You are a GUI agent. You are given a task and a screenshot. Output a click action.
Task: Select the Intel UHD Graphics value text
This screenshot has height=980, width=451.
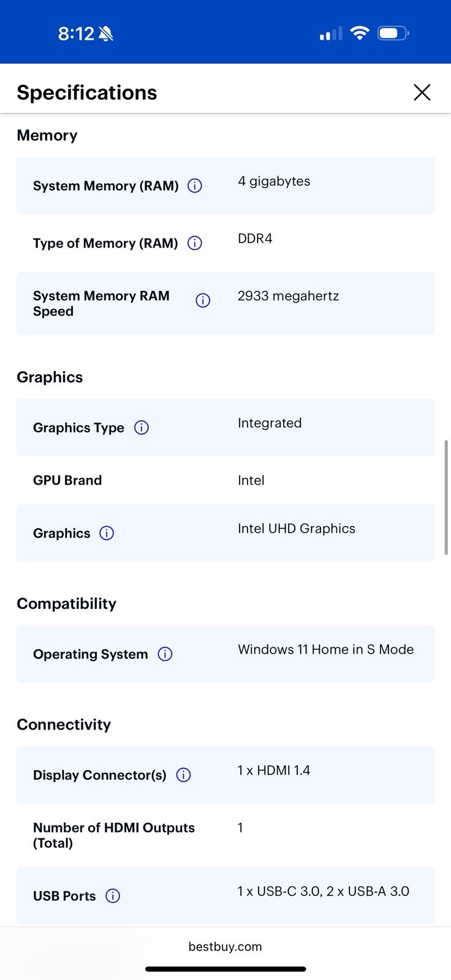coord(297,529)
